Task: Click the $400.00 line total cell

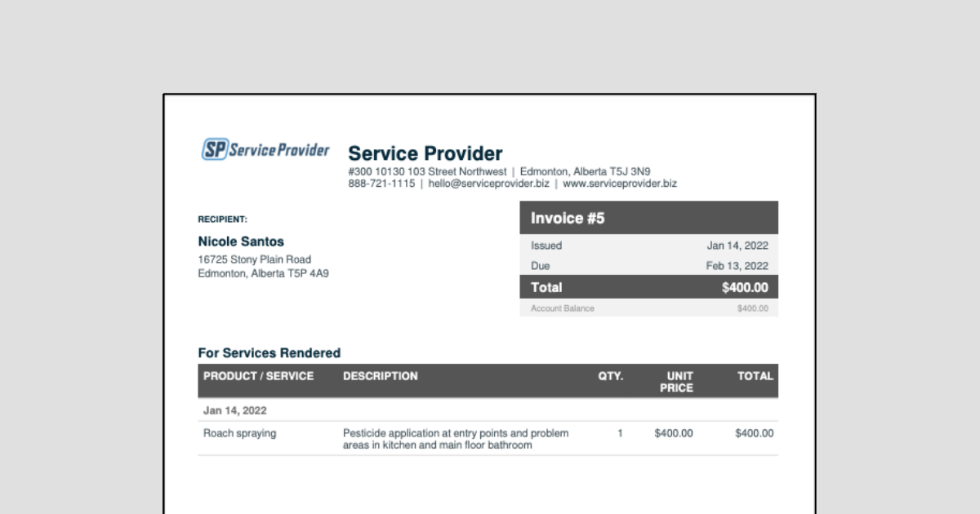Action: [x=755, y=433]
